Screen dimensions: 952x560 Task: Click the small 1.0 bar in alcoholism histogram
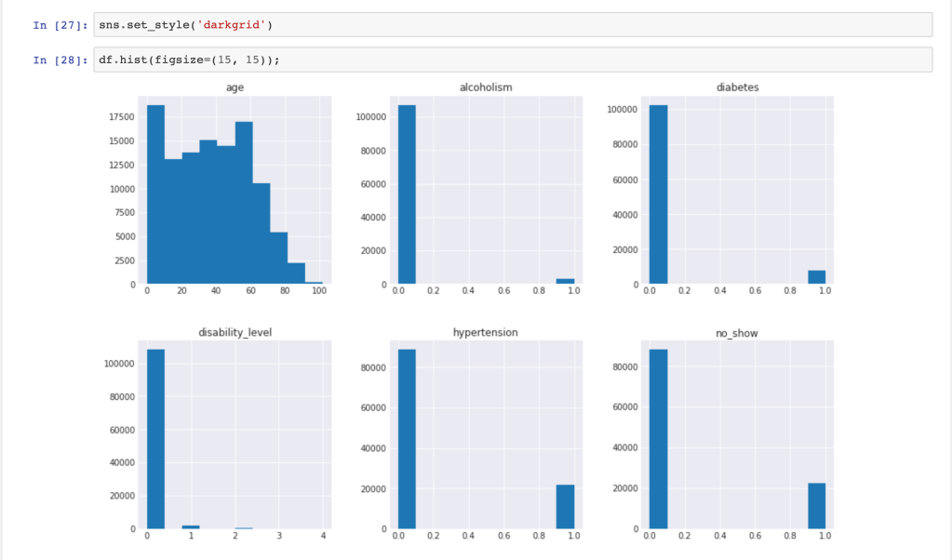click(565, 281)
